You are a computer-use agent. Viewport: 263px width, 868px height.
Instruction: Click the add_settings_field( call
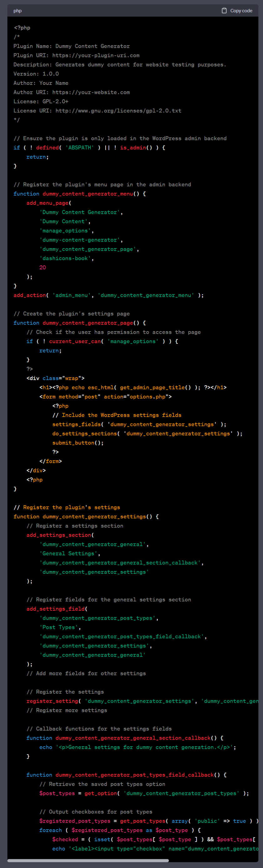(x=57, y=609)
